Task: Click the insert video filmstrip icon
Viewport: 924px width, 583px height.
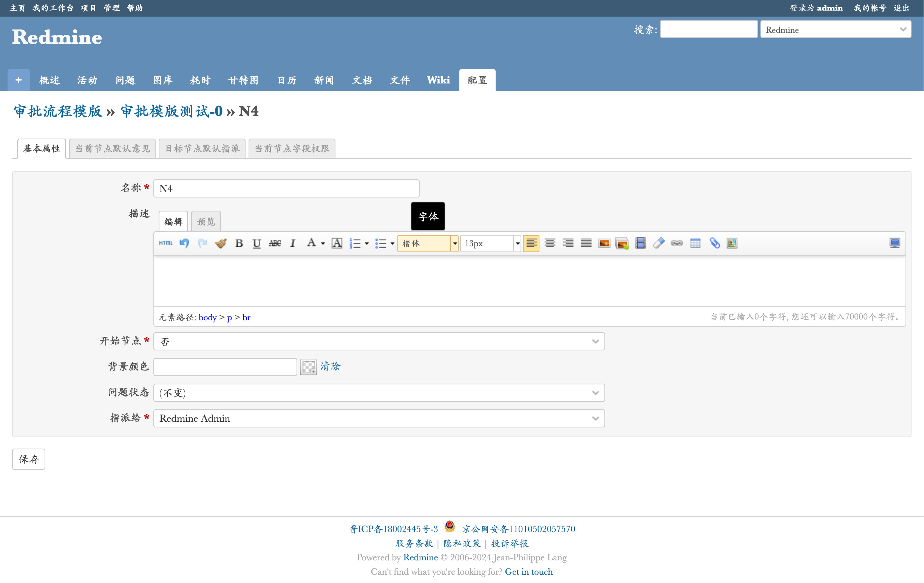Action: click(x=640, y=243)
